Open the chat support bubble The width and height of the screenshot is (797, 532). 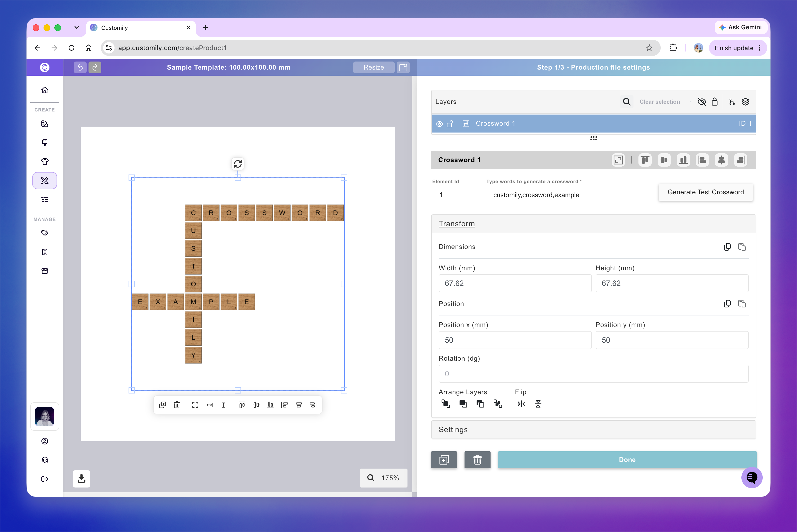(752, 477)
